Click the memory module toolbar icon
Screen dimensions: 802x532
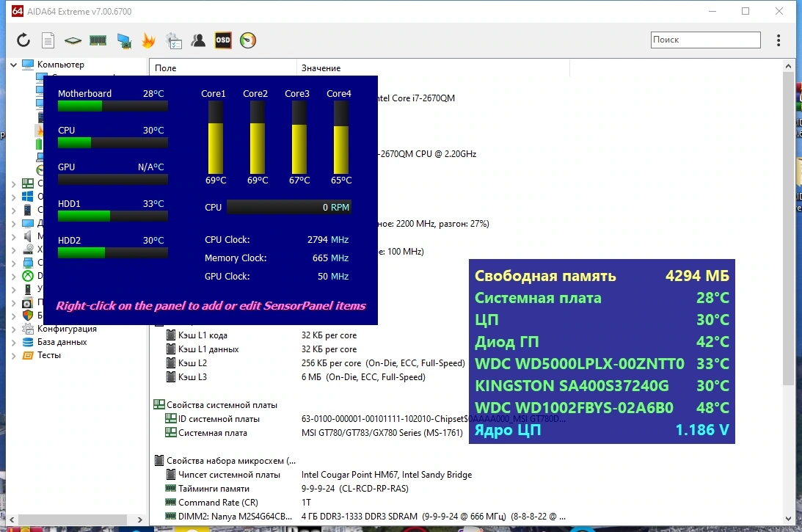tap(98, 40)
